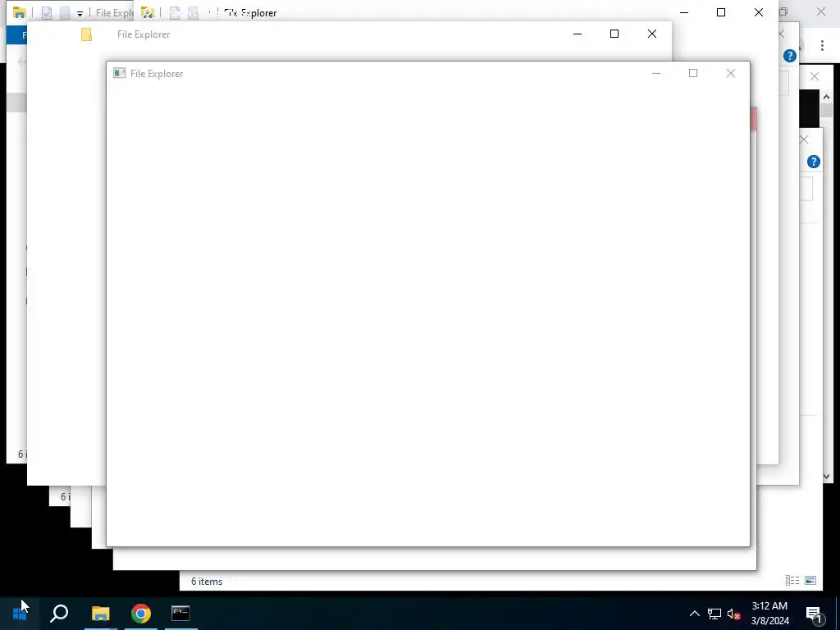Open the Customize Quick Access Toolbar dropdown arrow
840x630 pixels.
tap(80, 14)
